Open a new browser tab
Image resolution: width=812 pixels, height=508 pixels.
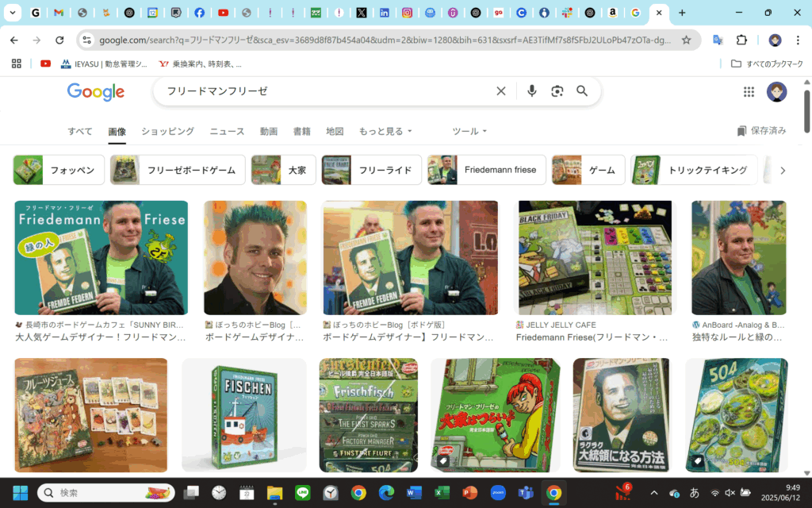[682, 13]
